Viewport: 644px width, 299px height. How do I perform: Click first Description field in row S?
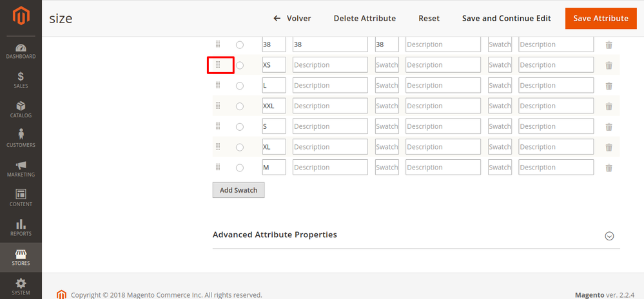pos(330,126)
